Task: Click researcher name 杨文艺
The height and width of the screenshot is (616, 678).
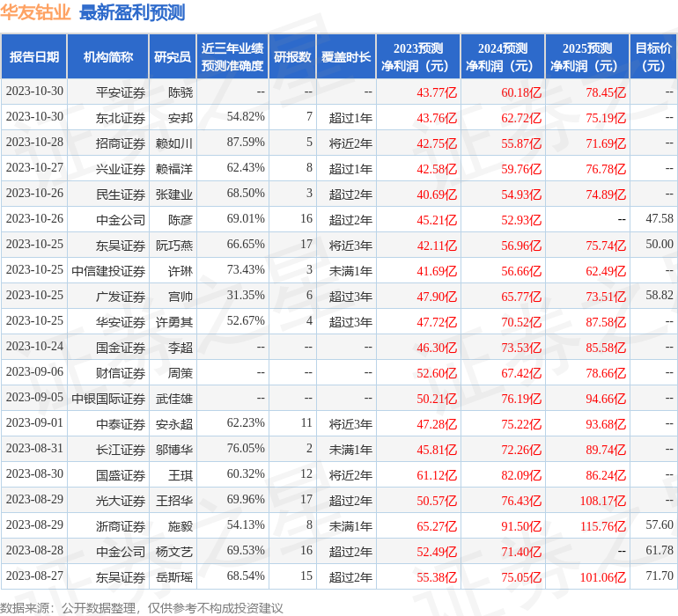Action: click(174, 551)
